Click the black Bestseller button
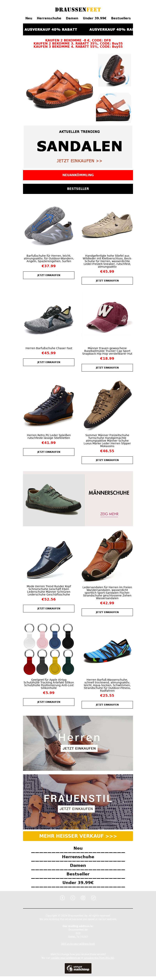 coord(78,189)
